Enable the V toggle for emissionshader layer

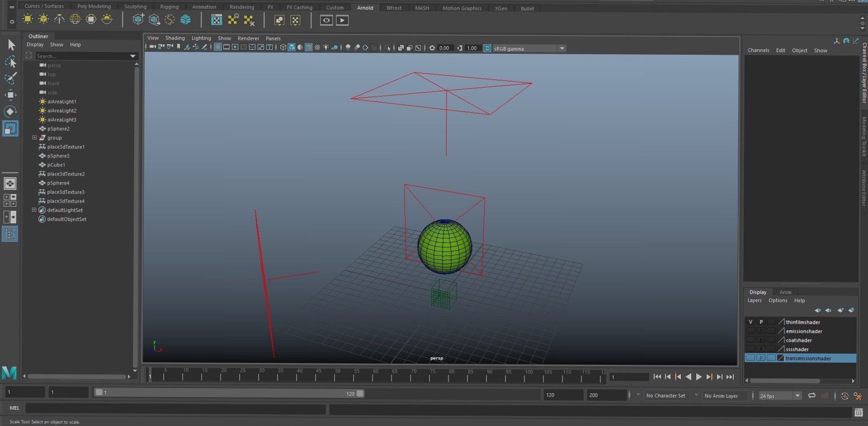tap(751, 331)
